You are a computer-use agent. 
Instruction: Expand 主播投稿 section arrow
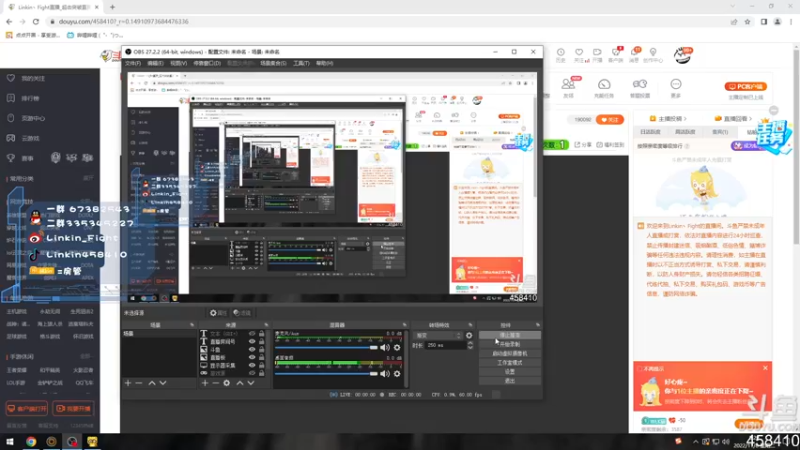(685, 118)
